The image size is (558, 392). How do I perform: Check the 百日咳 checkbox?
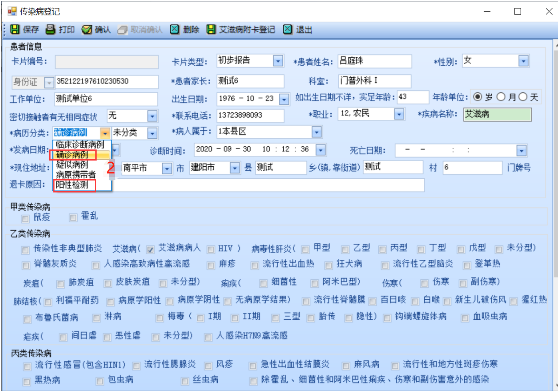click(x=373, y=301)
